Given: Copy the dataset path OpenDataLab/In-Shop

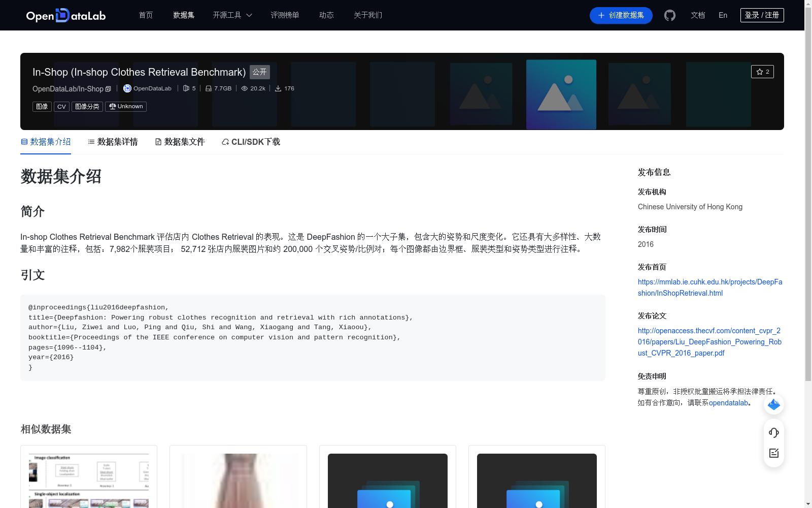Looking at the screenshot, I should coord(108,89).
